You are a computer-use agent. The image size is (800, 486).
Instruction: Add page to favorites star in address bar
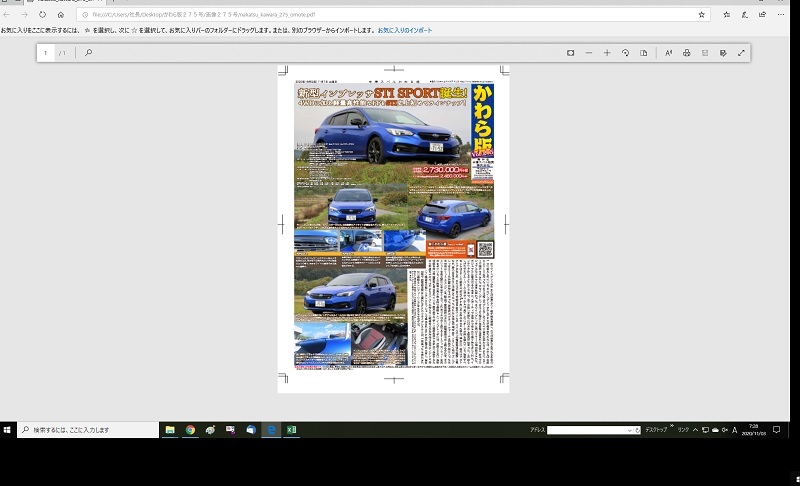[x=702, y=15]
